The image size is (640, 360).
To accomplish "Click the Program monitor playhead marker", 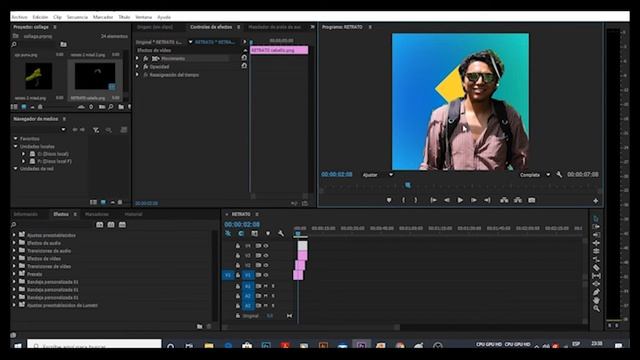I will 407,185.
